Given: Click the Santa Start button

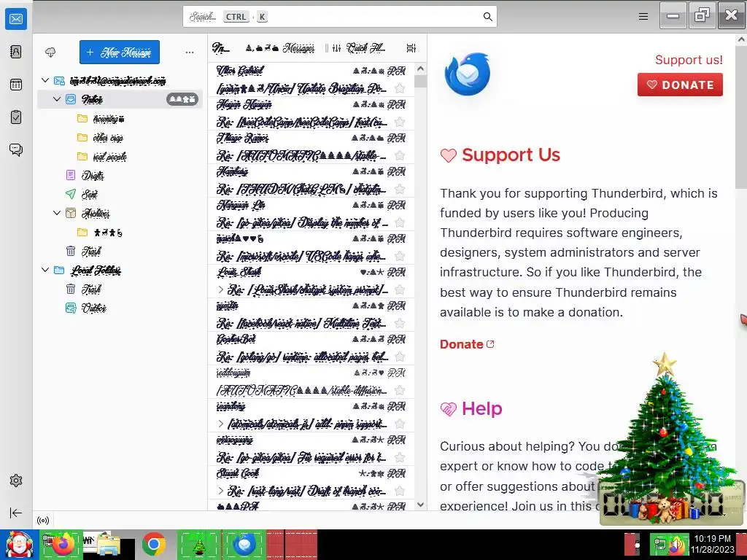Looking at the screenshot, I should click(x=19, y=545).
